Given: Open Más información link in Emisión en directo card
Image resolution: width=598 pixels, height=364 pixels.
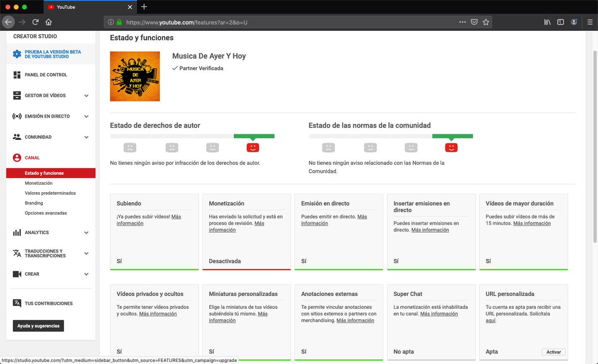Looking at the screenshot, I should [334, 220].
